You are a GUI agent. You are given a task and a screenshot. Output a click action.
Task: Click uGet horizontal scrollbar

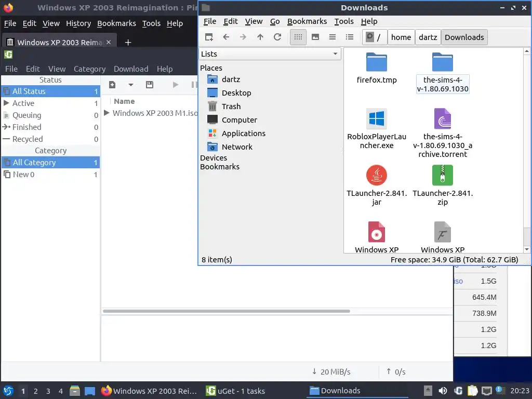click(227, 311)
